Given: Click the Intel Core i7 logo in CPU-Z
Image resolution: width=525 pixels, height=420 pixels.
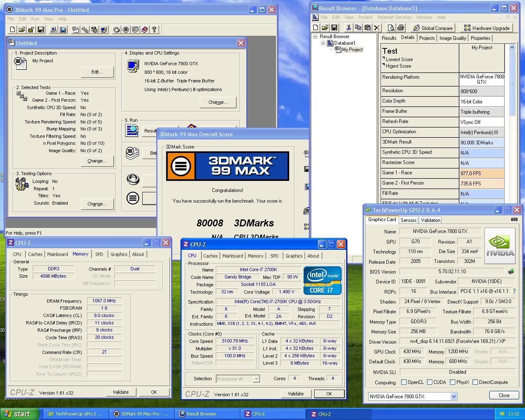Looking at the screenshot, I should 322,281.
